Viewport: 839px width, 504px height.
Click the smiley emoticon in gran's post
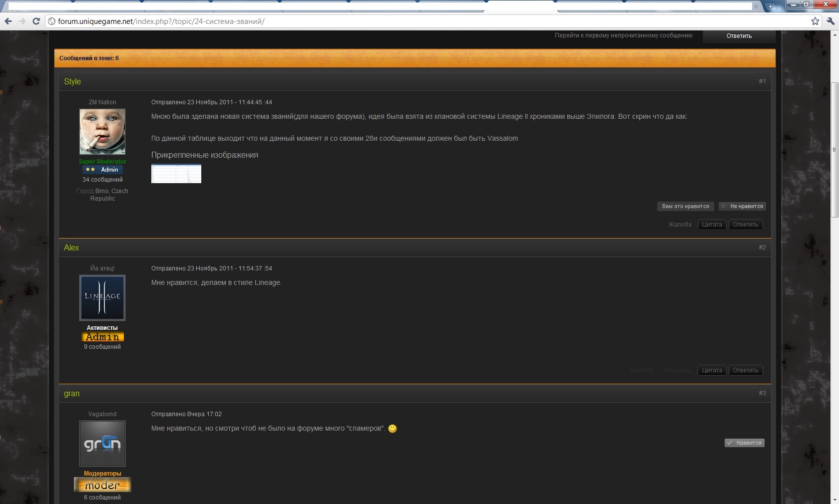(393, 429)
